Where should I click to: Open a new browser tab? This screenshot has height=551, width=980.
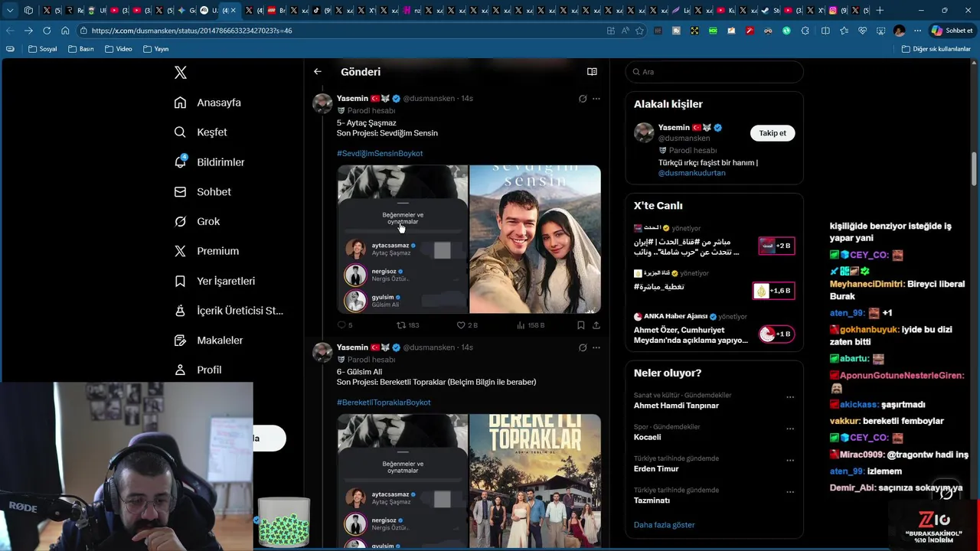880,11
